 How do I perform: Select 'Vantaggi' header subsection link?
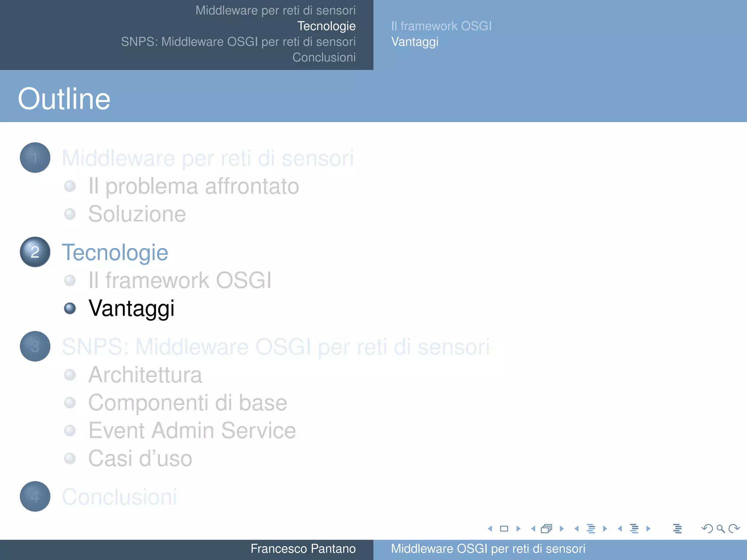tap(415, 42)
